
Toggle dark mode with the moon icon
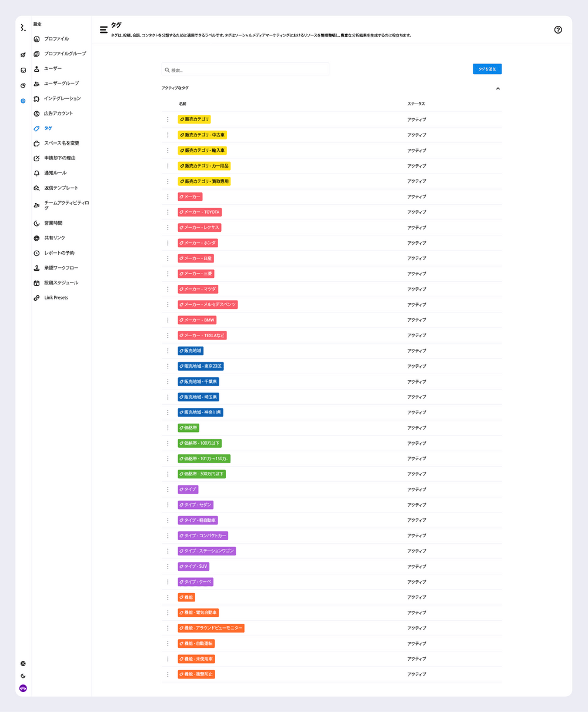pyautogui.click(x=23, y=676)
